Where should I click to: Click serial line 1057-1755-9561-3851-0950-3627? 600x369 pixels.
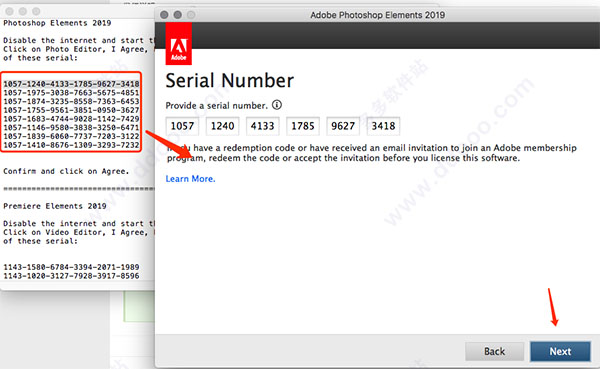71,110
